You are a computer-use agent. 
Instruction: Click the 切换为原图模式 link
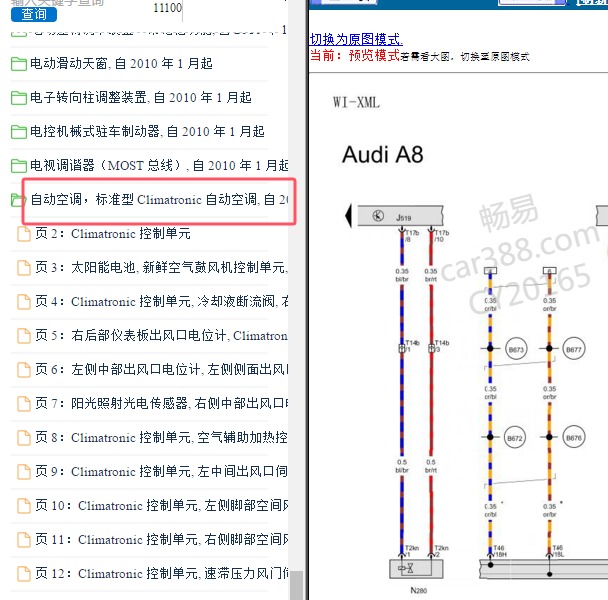[x=356, y=39]
